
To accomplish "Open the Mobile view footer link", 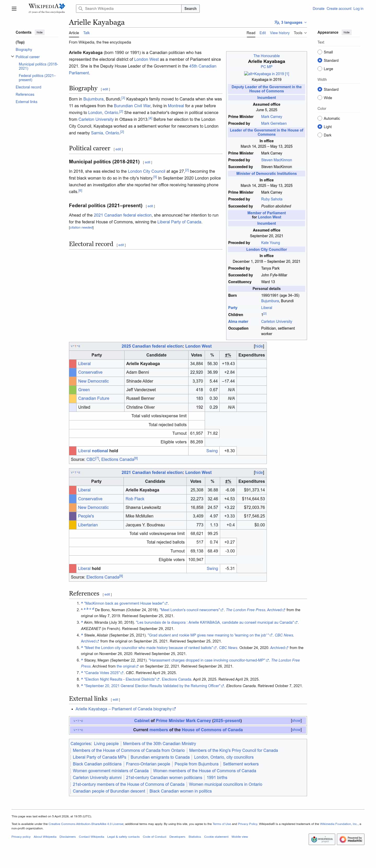I will click(x=239, y=837).
